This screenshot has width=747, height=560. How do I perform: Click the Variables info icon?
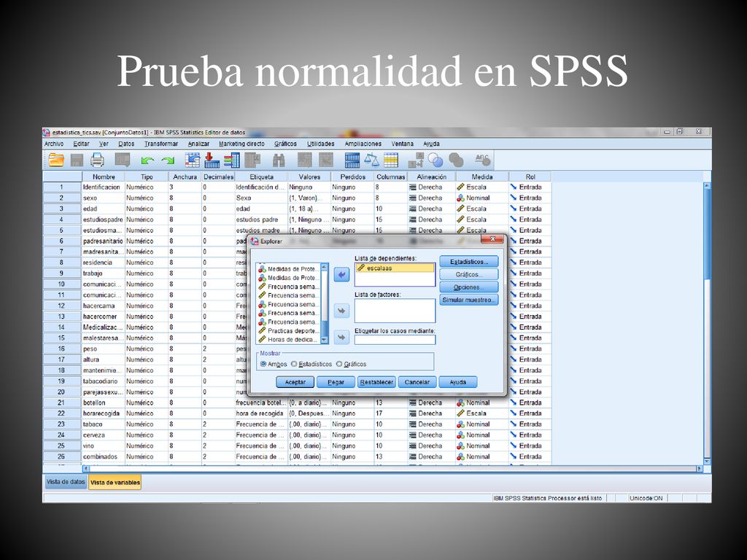click(x=232, y=160)
